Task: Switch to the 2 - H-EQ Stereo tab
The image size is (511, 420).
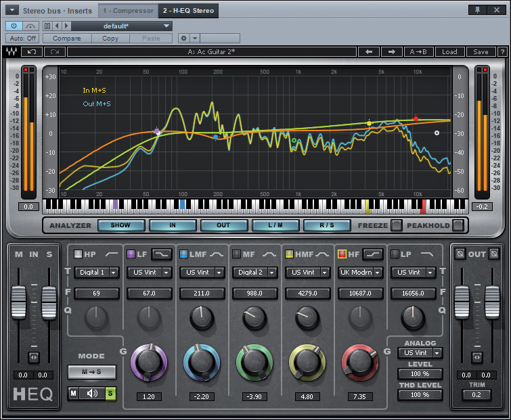Action: coord(188,11)
